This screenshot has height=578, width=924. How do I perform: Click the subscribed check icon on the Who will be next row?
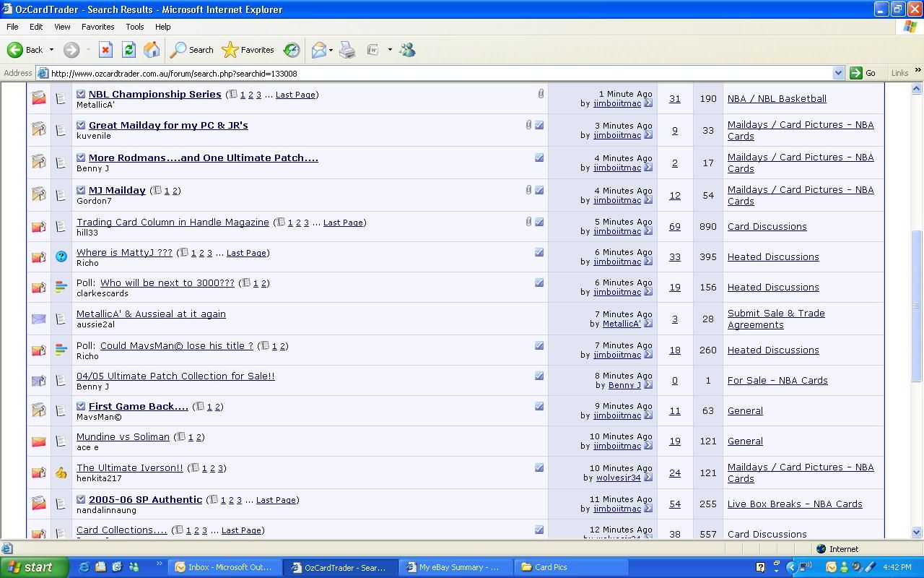(x=539, y=282)
